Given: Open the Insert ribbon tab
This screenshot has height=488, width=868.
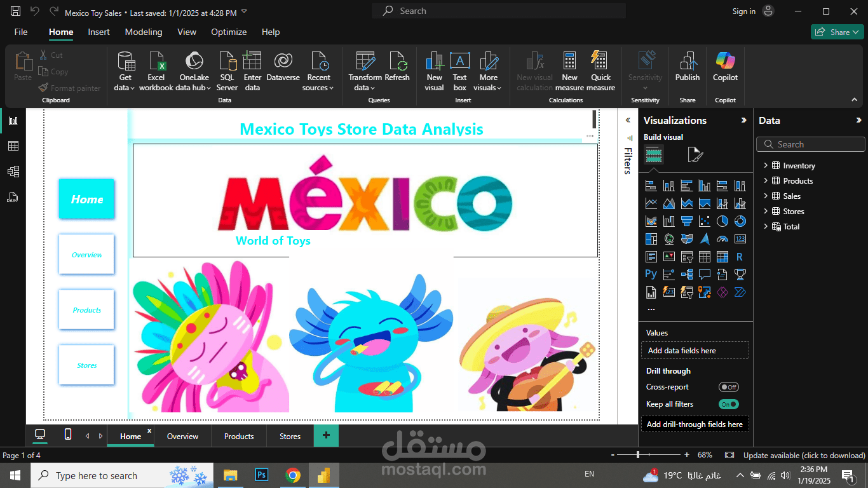Looking at the screenshot, I should 98,32.
